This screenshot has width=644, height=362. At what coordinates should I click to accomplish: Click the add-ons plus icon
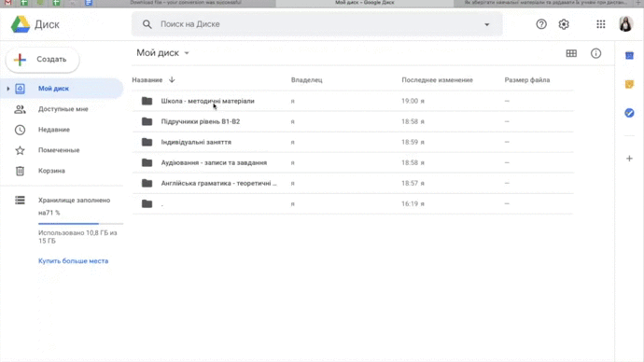pos(629,159)
